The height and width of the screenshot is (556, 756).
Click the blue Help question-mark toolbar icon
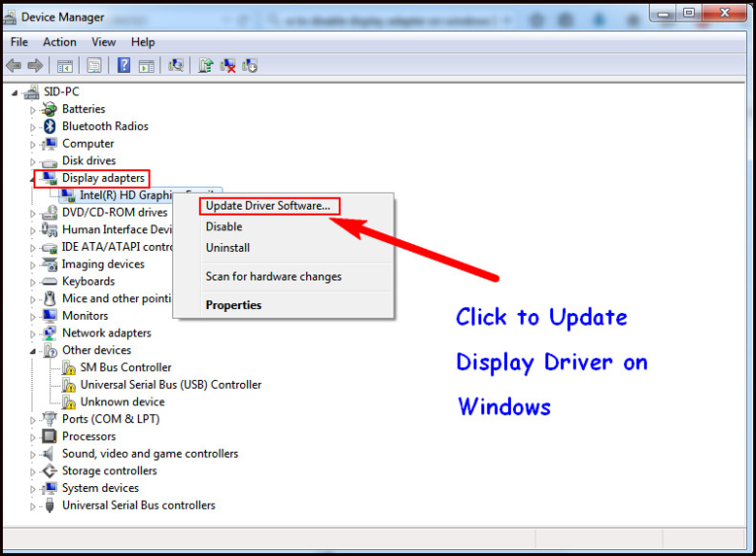click(124, 65)
